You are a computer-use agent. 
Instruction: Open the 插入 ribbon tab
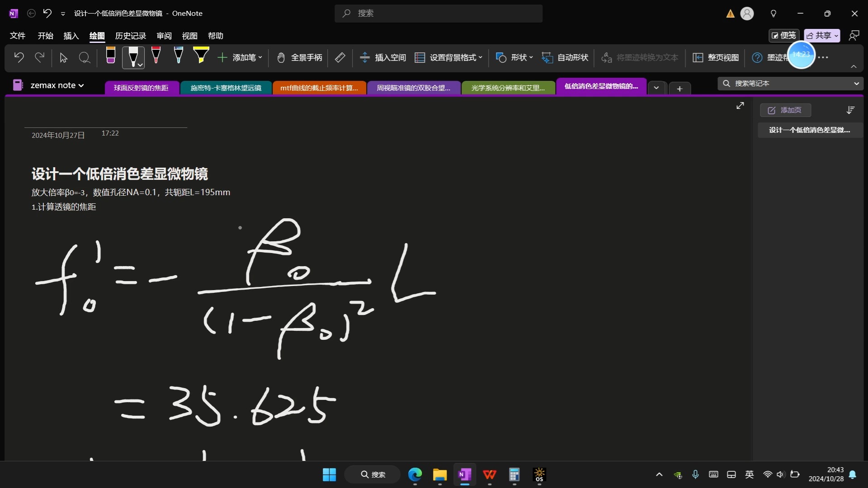(x=71, y=36)
